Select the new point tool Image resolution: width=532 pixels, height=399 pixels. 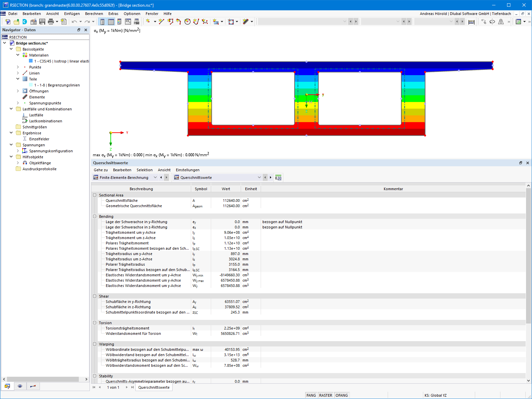pos(148,22)
